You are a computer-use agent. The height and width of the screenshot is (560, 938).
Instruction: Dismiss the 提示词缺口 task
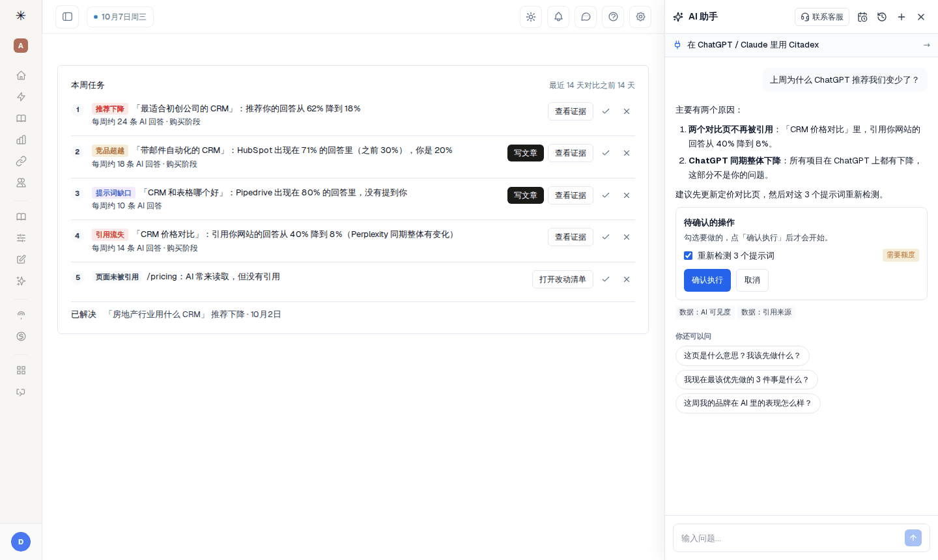click(x=627, y=195)
